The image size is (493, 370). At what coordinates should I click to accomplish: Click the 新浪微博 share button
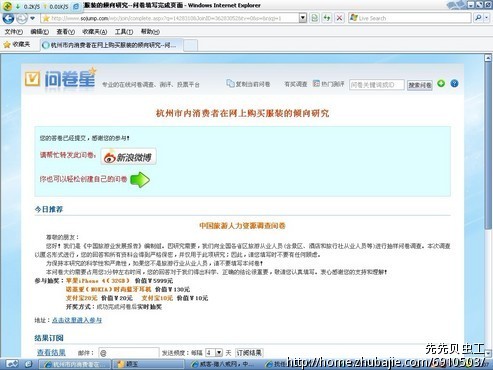tap(128, 157)
